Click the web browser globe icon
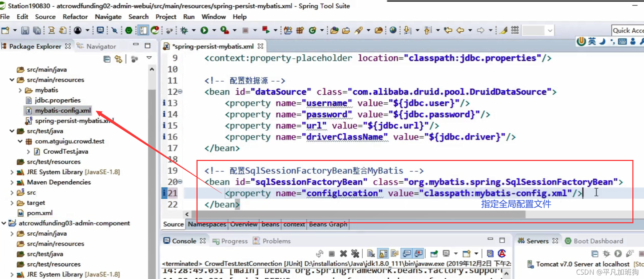Image resolution: width=644 pixels, height=279 pixels. coord(393,30)
